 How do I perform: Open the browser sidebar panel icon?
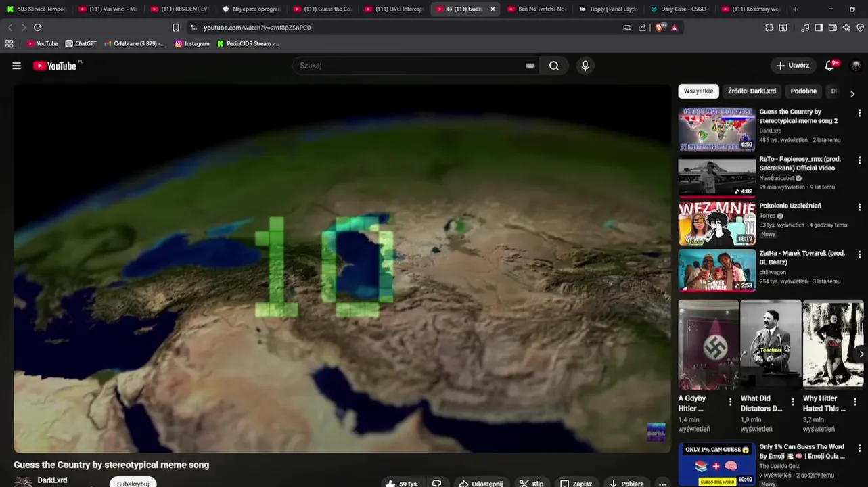coord(819,28)
